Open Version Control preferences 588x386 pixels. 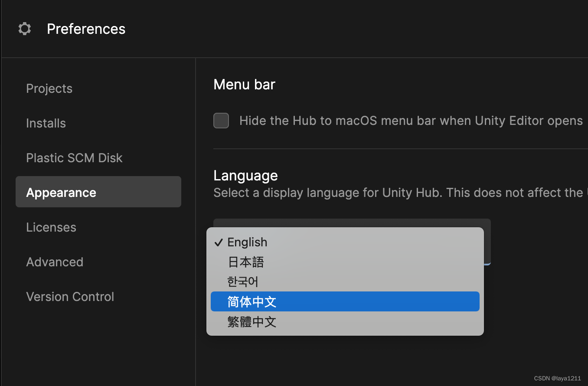coord(70,297)
